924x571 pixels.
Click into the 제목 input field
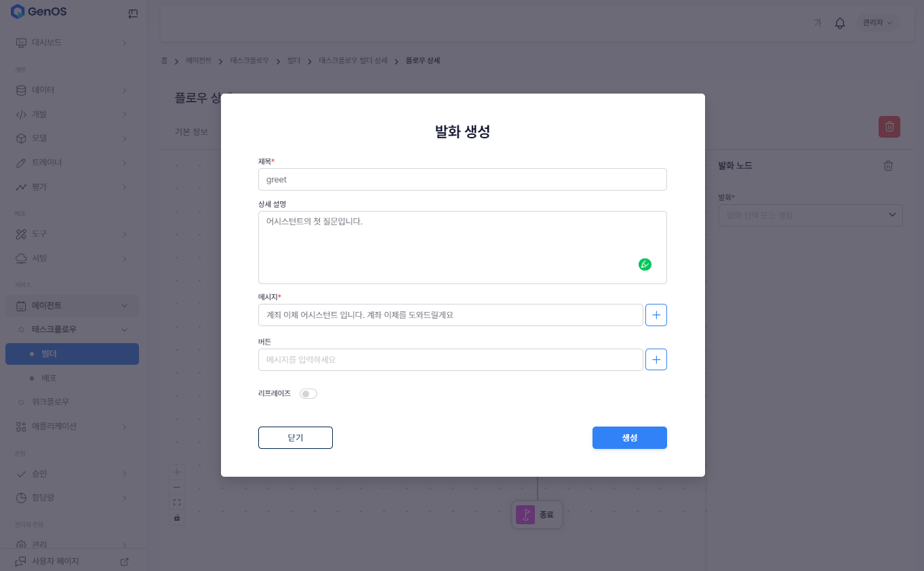coord(462,180)
